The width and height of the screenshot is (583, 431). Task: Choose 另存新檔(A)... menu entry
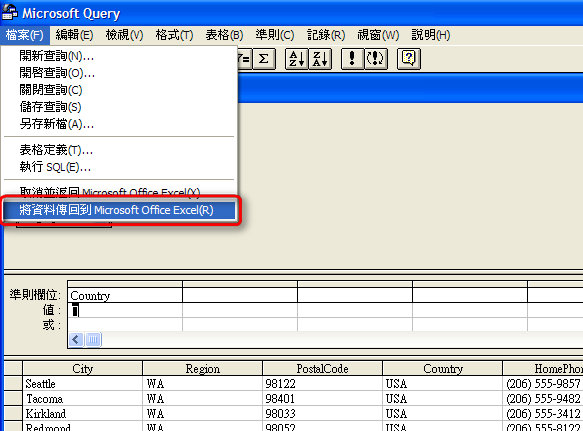(119, 124)
